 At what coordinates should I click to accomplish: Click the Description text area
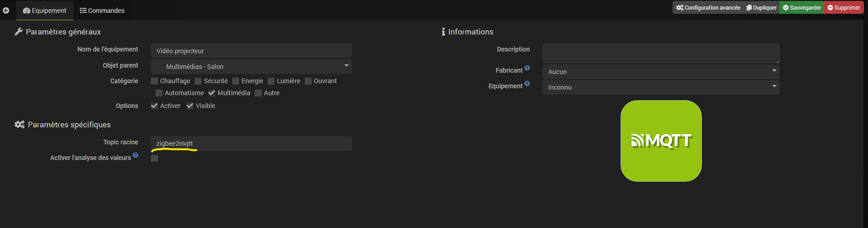tap(661, 53)
